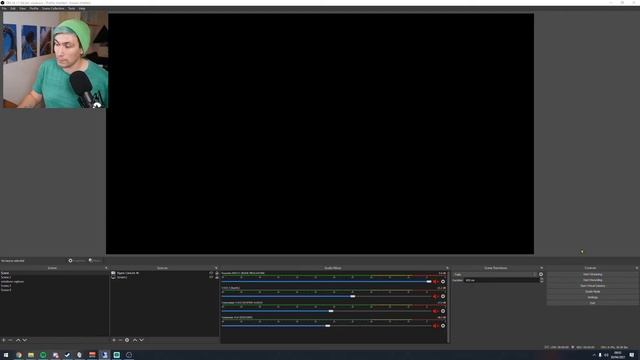The height and width of the screenshot is (360, 640).
Task: Open Chrome from the taskbar
Action: click(18, 355)
